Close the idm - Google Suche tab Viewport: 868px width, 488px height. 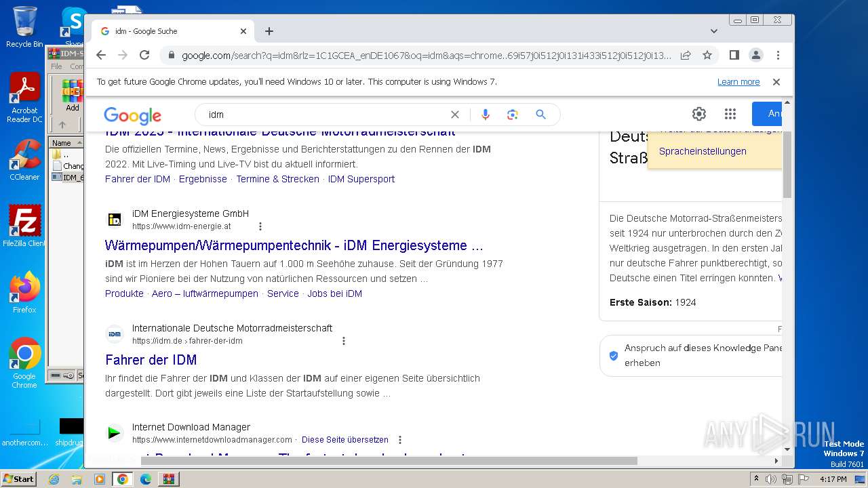point(243,31)
